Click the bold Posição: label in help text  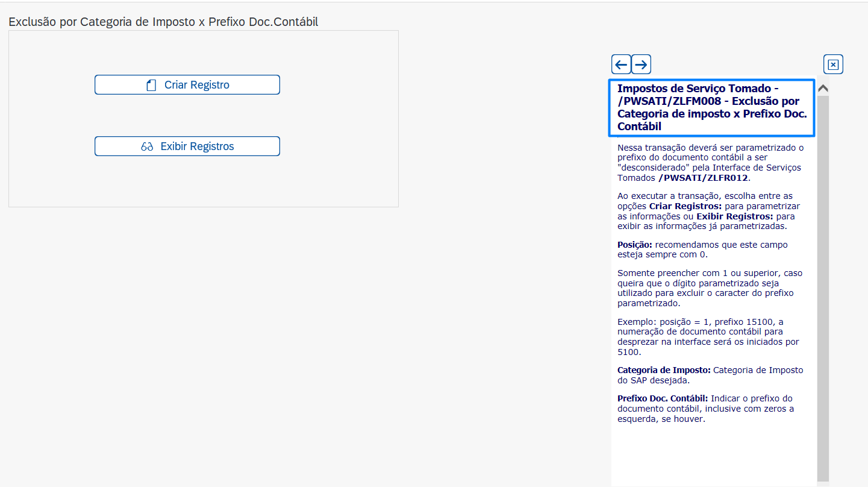coord(635,245)
